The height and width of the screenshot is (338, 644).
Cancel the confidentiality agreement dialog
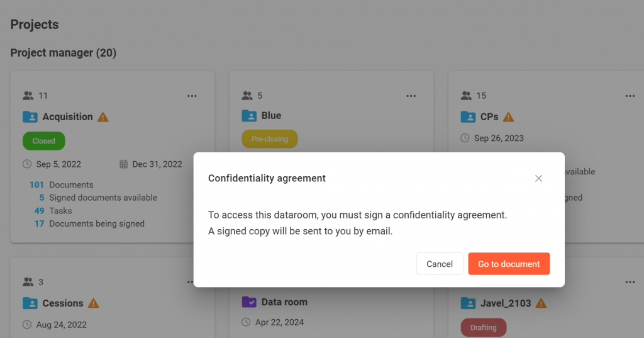(440, 264)
